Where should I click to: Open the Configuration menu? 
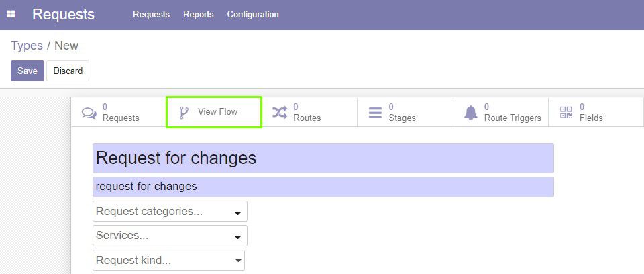point(253,14)
